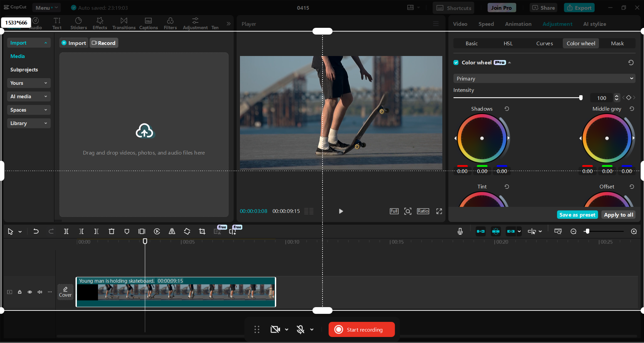This screenshot has height=343, width=644.
Task: Open the Transitions panel in the top toolbar
Action: point(123,23)
